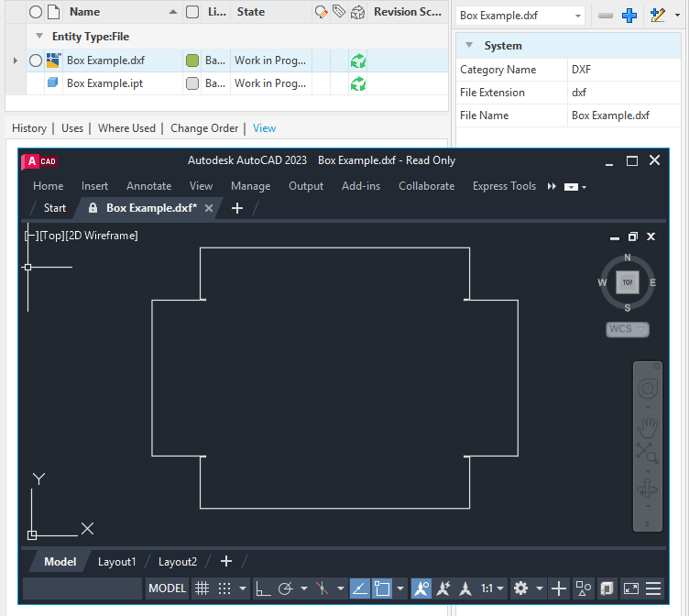
Task: Toggle auto-add annotation scales icon
Action: pyautogui.click(x=443, y=588)
